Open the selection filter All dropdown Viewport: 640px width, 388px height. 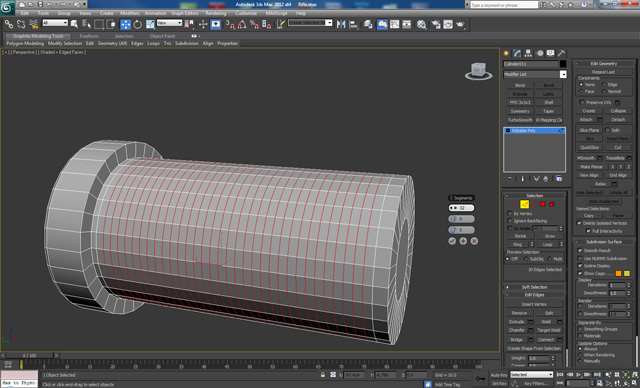click(x=55, y=23)
